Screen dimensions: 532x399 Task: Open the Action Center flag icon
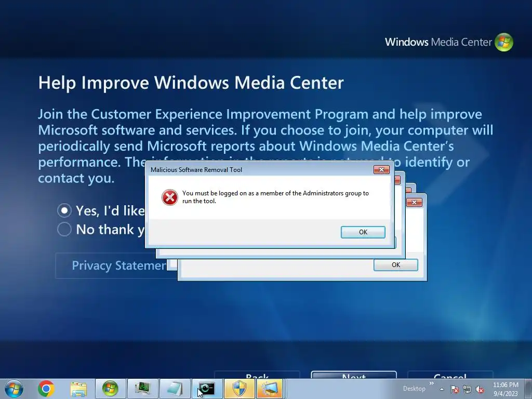(455, 389)
